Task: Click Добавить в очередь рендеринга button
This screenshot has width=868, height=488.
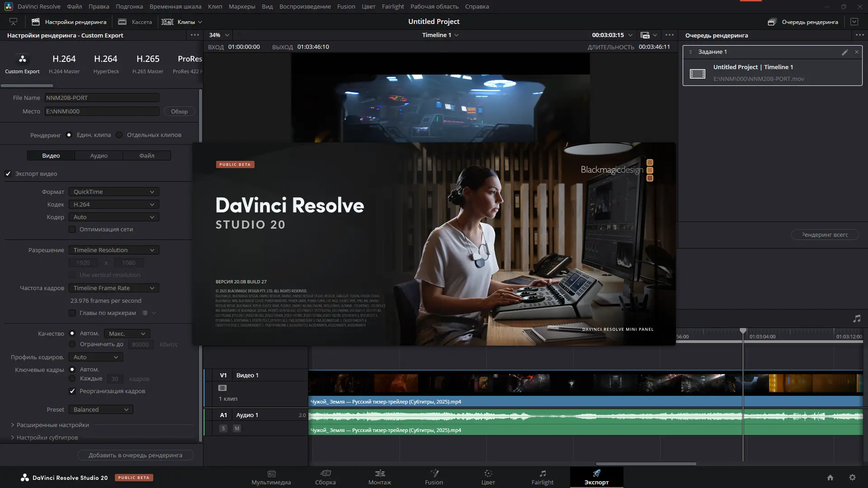Action: click(135, 455)
